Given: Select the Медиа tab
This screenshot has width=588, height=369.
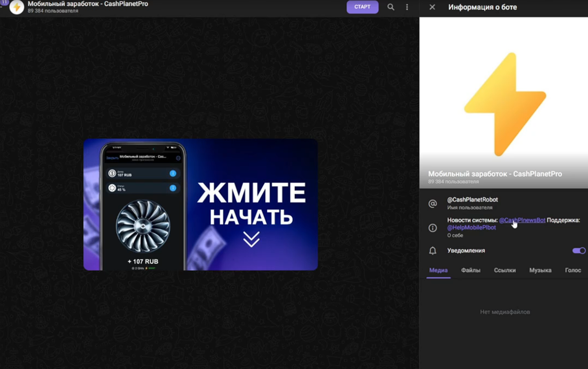Looking at the screenshot, I should [x=438, y=270].
